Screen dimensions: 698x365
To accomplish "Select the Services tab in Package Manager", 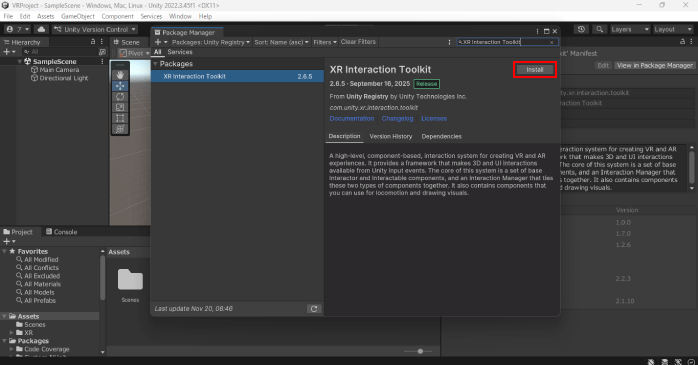I will 180,52.
